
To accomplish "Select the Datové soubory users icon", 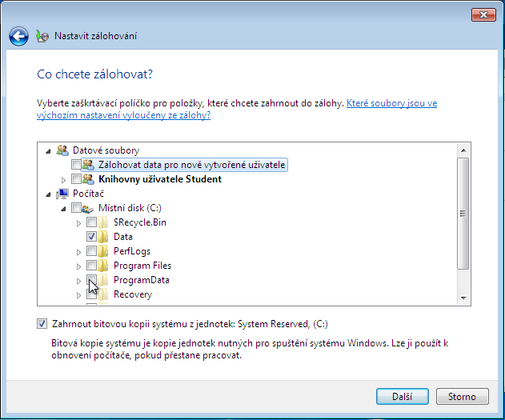I will click(x=62, y=150).
